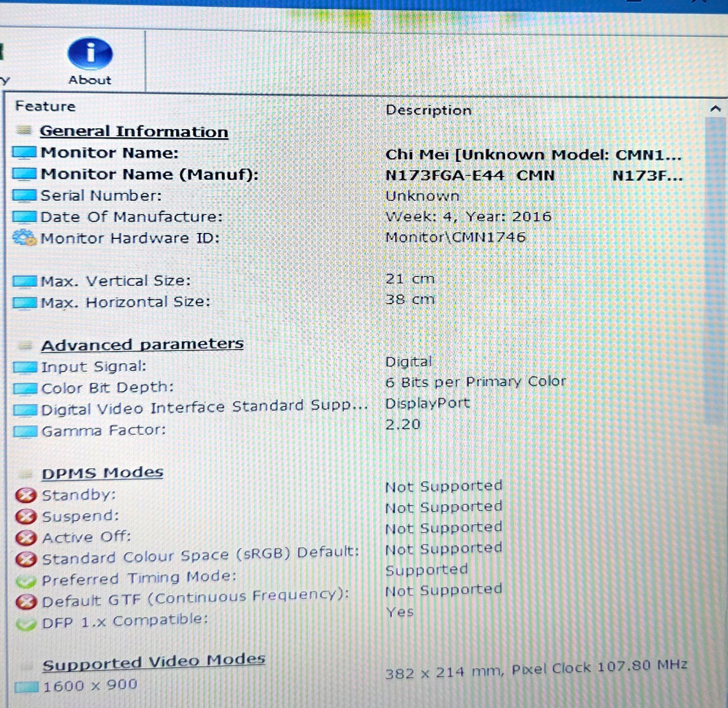The width and height of the screenshot is (728, 708).
Task: Click the Suspend red cross icon
Action: coord(26,517)
